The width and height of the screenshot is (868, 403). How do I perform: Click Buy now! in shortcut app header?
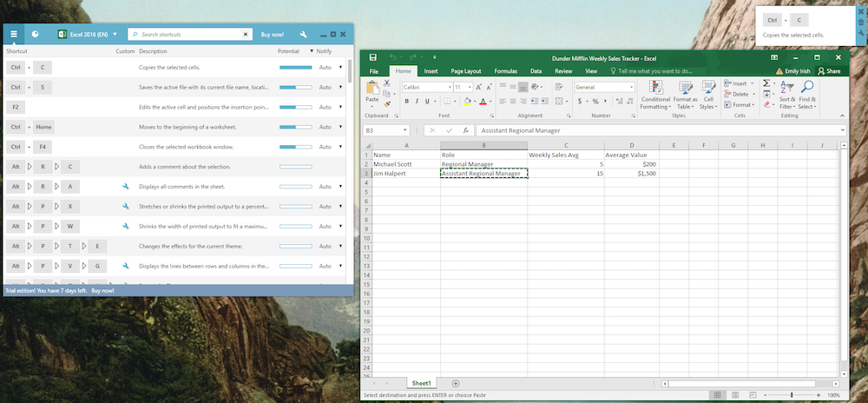click(273, 35)
